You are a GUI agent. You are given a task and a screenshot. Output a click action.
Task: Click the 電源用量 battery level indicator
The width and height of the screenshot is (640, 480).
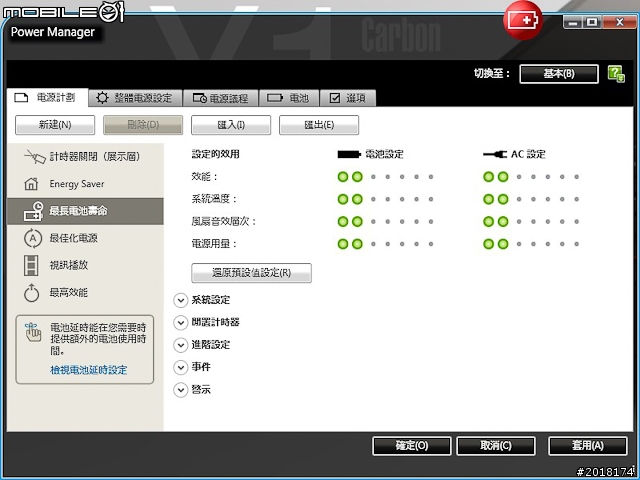(385, 244)
